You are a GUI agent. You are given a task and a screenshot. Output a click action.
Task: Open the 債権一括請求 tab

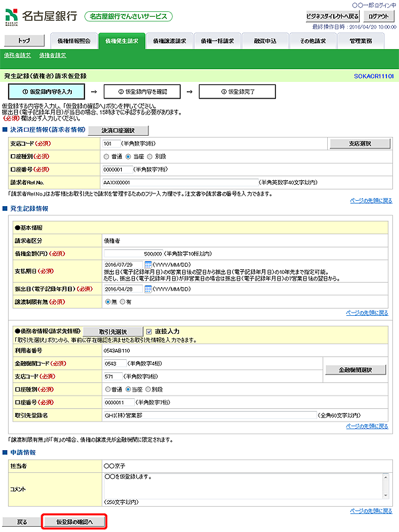(x=217, y=41)
